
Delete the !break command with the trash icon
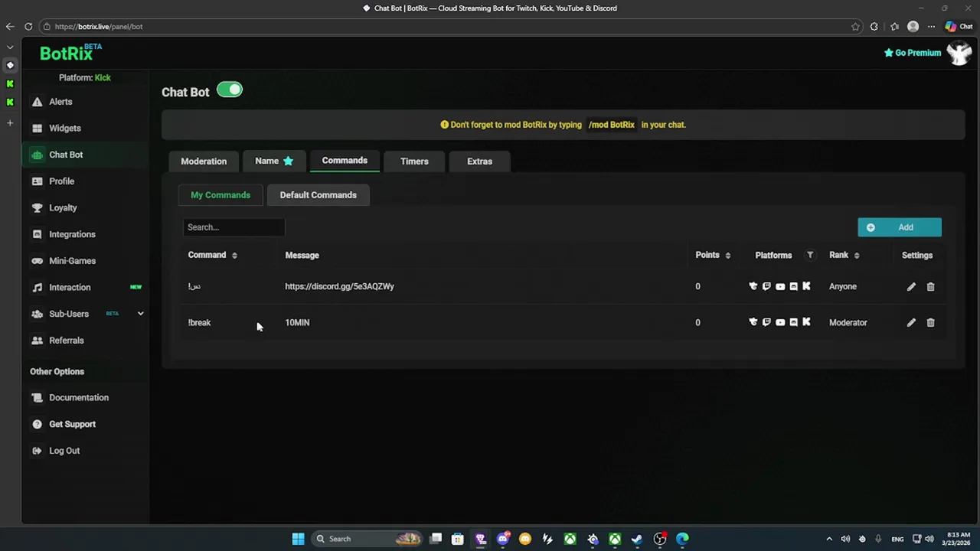pyautogui.click(x=930, y=322)
